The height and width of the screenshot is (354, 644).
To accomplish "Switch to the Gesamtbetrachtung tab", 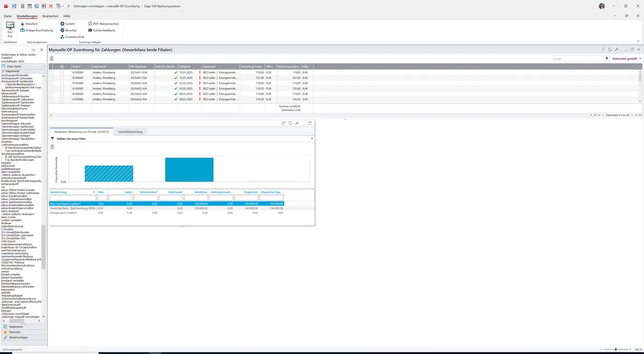I will (x=130, y=131).
